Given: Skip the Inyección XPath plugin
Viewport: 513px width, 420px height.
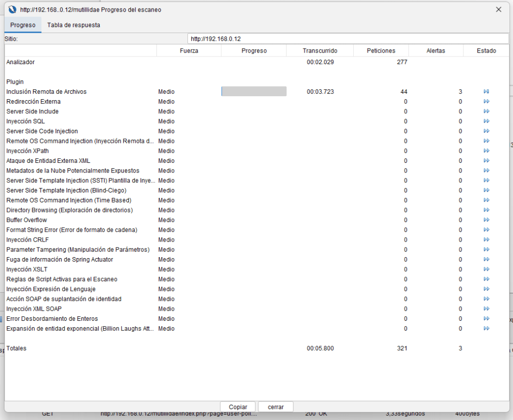Looking at the screenshot, I should pyautogui.click(x=486, y=151).
